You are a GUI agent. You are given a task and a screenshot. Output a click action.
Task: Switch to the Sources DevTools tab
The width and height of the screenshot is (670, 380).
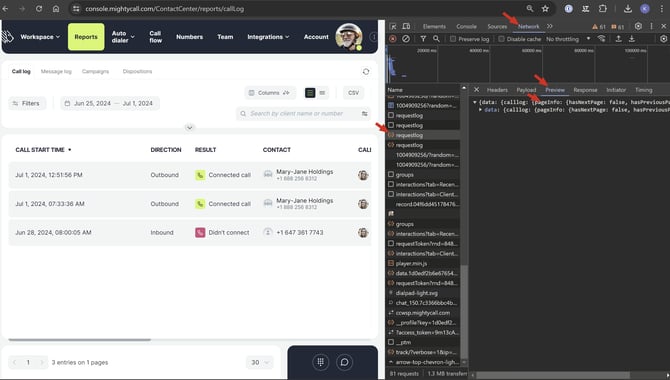tap(497, 26)
